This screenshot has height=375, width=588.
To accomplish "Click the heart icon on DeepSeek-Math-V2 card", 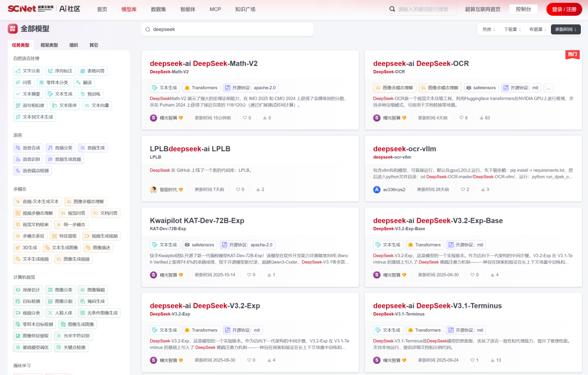I will coord(244,118).
